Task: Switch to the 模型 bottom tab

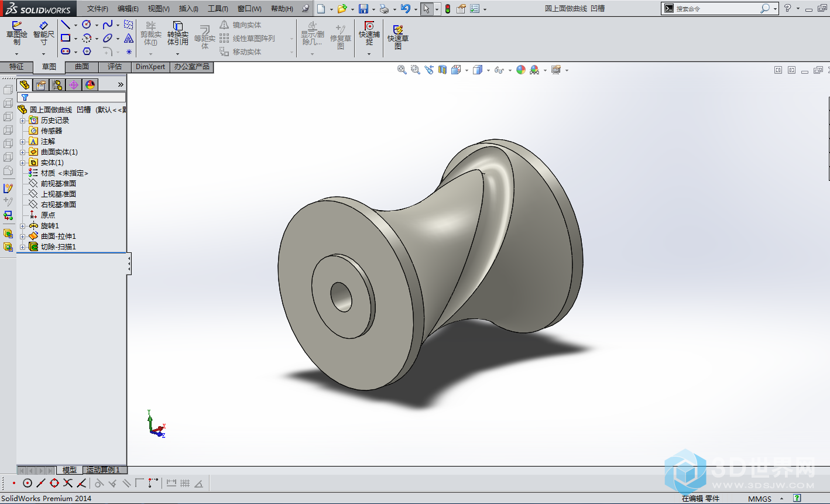Action: (69, 470)
